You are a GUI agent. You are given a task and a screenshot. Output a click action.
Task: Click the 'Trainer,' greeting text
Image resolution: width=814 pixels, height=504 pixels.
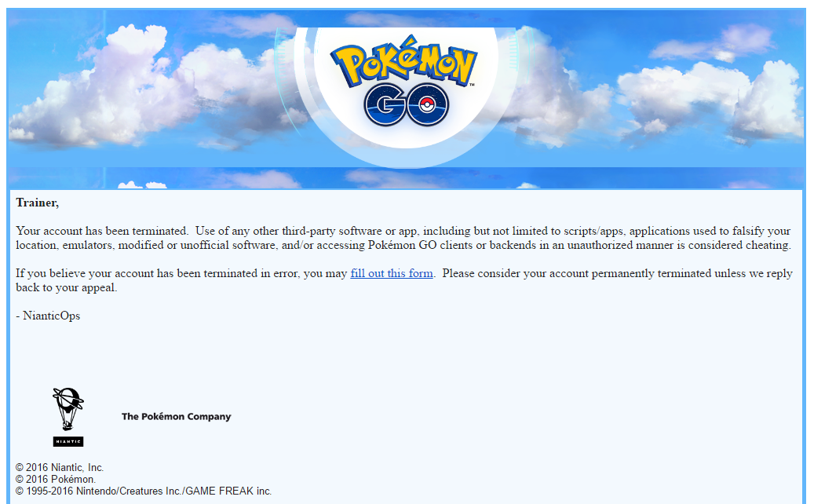coord(38,203)
